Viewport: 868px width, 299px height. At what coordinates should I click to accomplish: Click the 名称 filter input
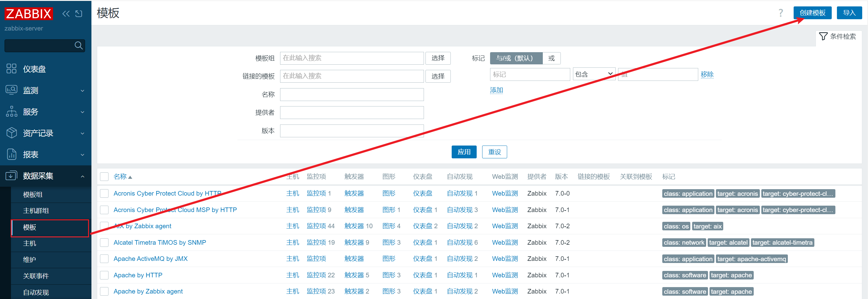tap(352, 95)
